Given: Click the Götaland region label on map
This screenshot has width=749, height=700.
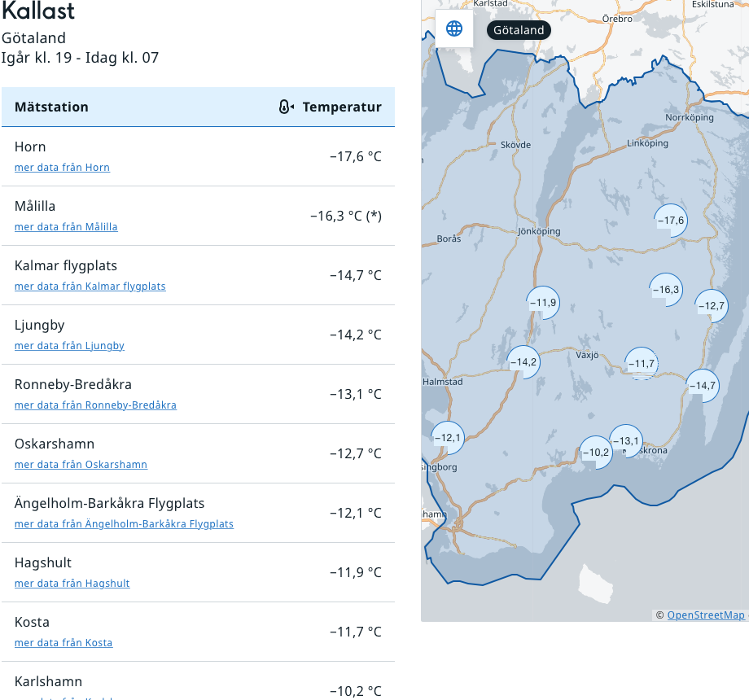Looking at the screenshot, I should [519, 30].
